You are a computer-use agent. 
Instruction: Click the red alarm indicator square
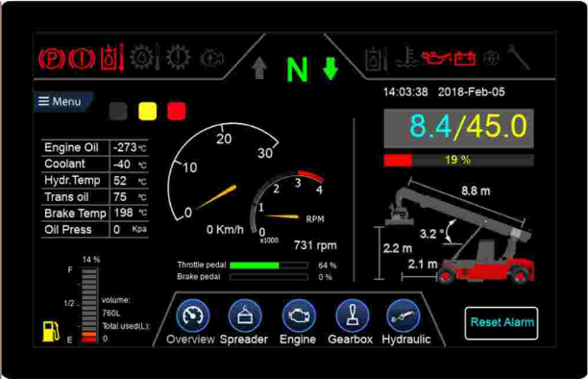point(176,112)
